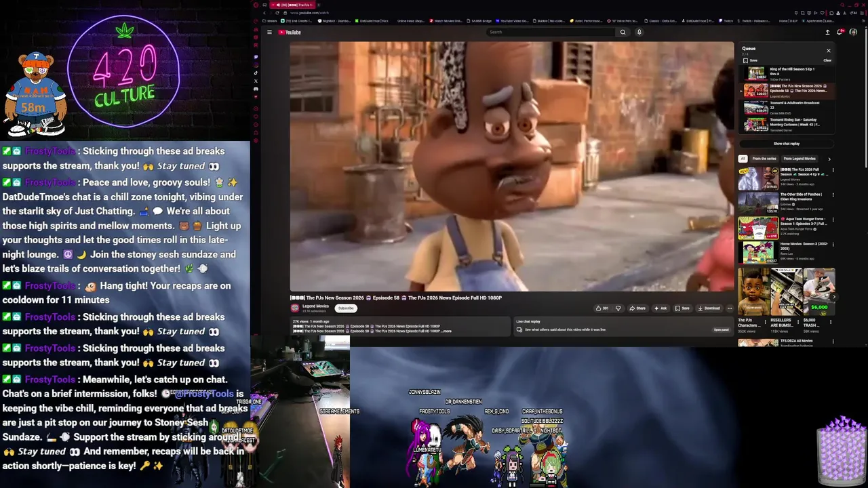868x488 pixels.
Task: Select The PJs New Season queue item
Action: coord(786,90)
